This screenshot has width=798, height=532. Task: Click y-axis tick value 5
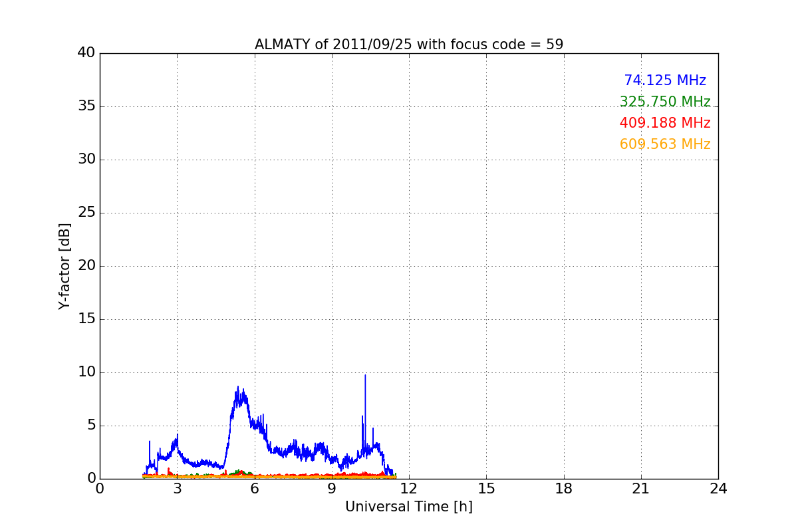tap(91, 426)
